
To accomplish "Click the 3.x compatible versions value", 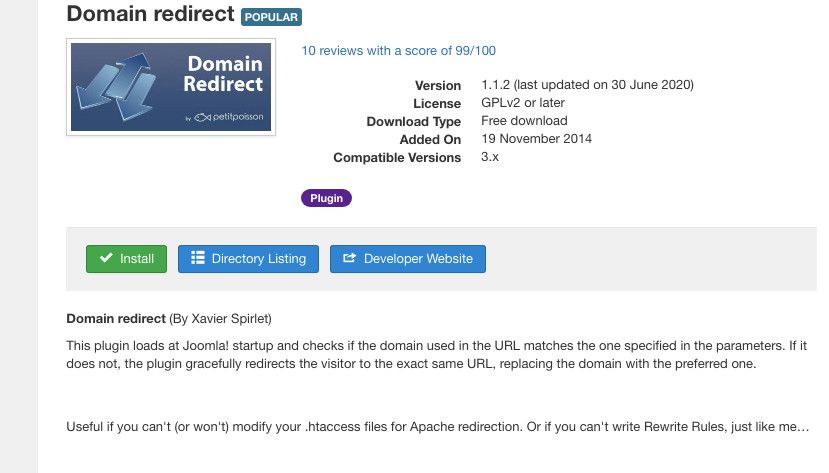I will (490, 157).
